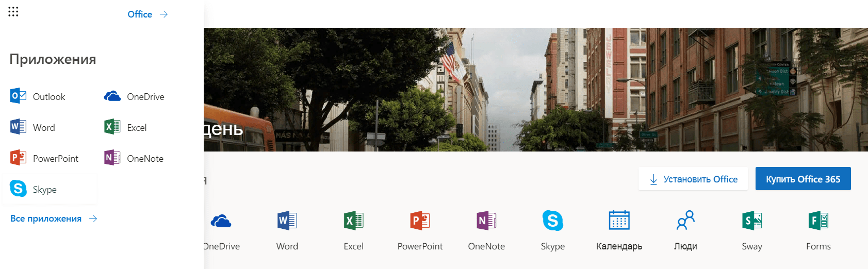Launch Word from the left apps panel
The height and width of the screenshot is (269, 868).
coord(33,127)
